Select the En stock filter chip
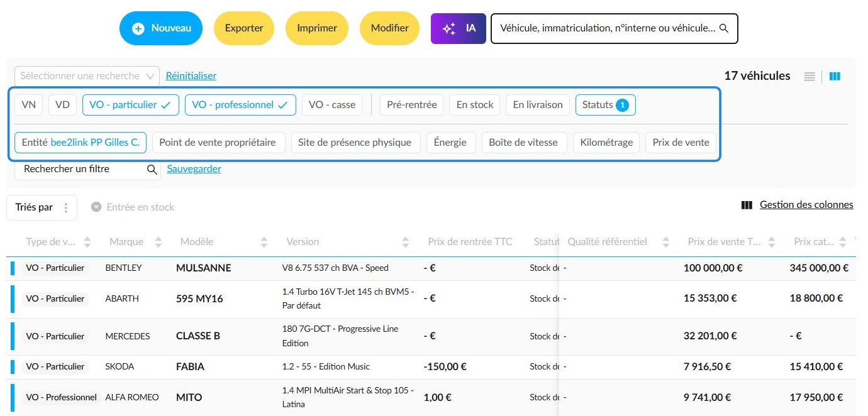The height and width of the screenshot is (416, 868). tap(475, 105)
